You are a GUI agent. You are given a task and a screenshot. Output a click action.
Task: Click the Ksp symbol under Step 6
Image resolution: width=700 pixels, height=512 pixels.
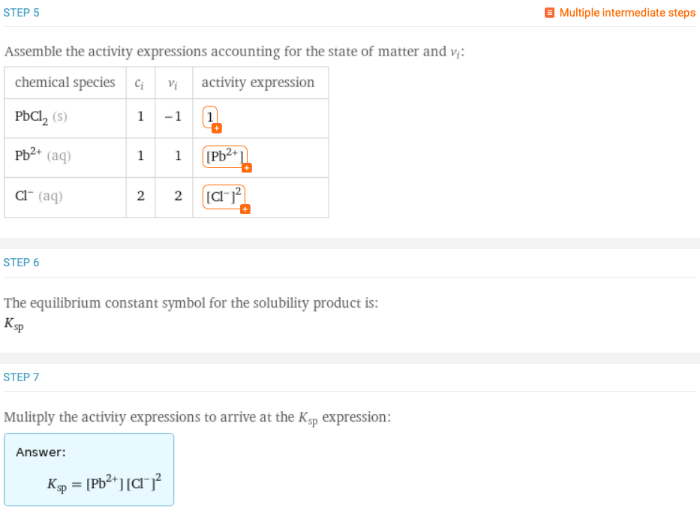(13, 324)
